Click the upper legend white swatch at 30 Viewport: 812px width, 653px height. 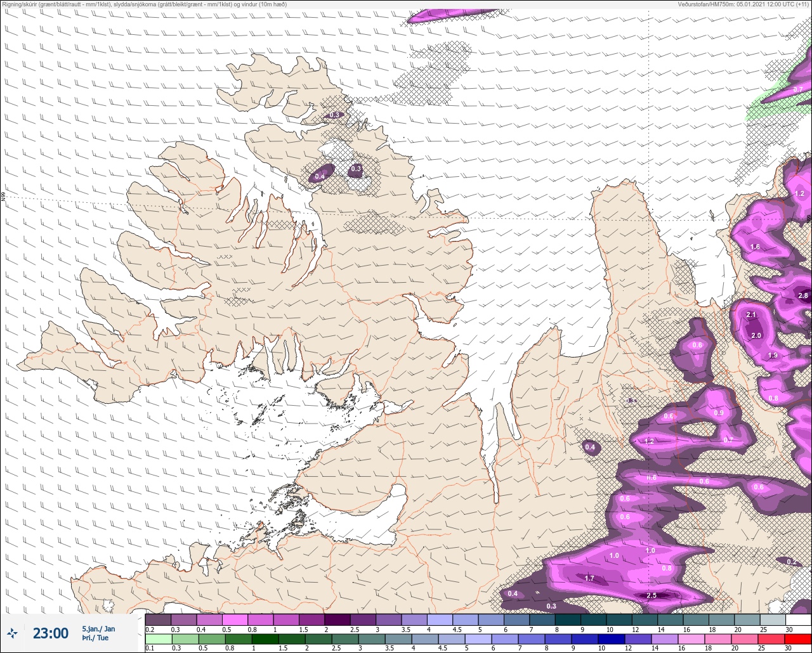click(x=798, y=619)
